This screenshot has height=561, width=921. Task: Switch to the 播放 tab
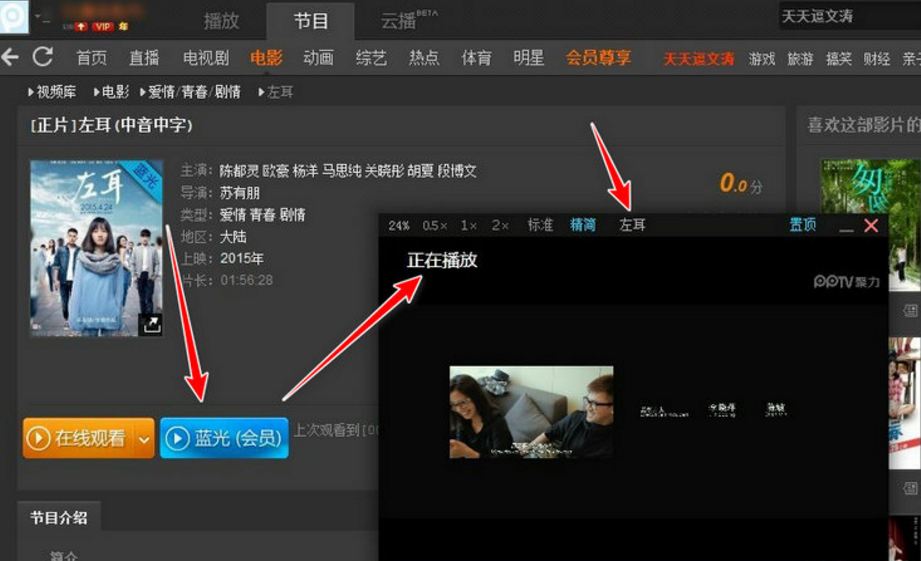pyautogui.click(x=221, y=21)
